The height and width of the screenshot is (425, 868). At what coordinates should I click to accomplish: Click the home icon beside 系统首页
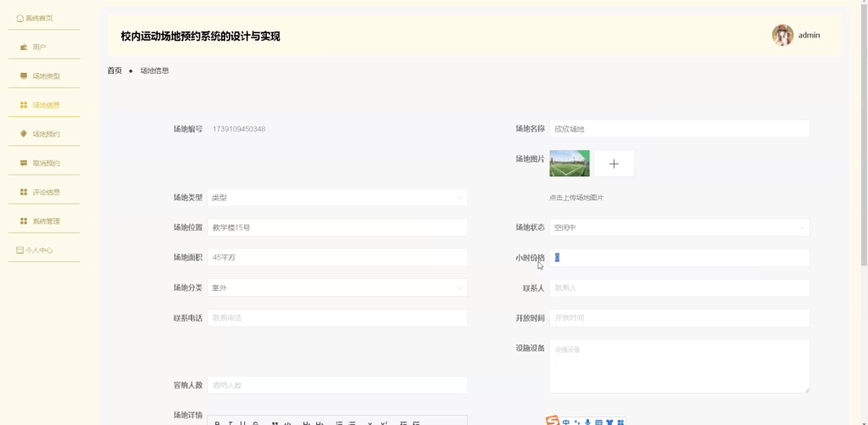pyautogui.click(x=20, y=19)
